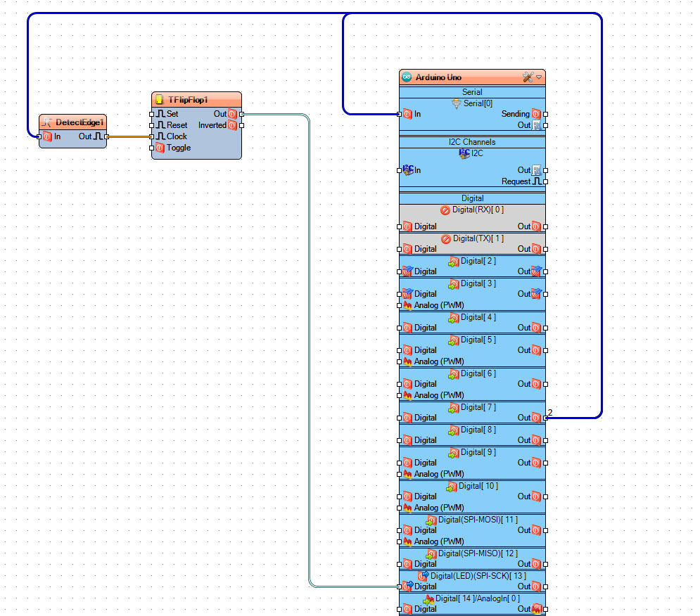The width and height of the screenshot is (700, 616).
Task: Click the DetectEdge1 In pin icon
Action: click(48, 136)
